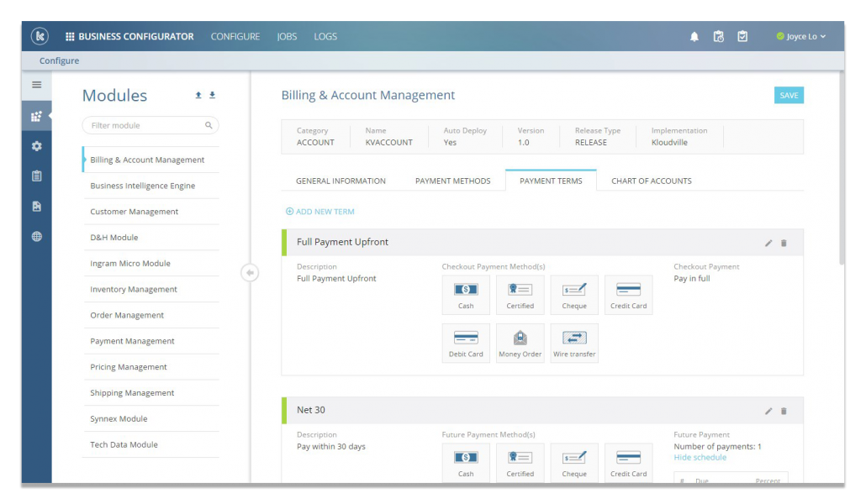The height and width of the screenshot is (504, 866).
Task: Open the app grid icon beside Business Configurator
Action: 70,36
